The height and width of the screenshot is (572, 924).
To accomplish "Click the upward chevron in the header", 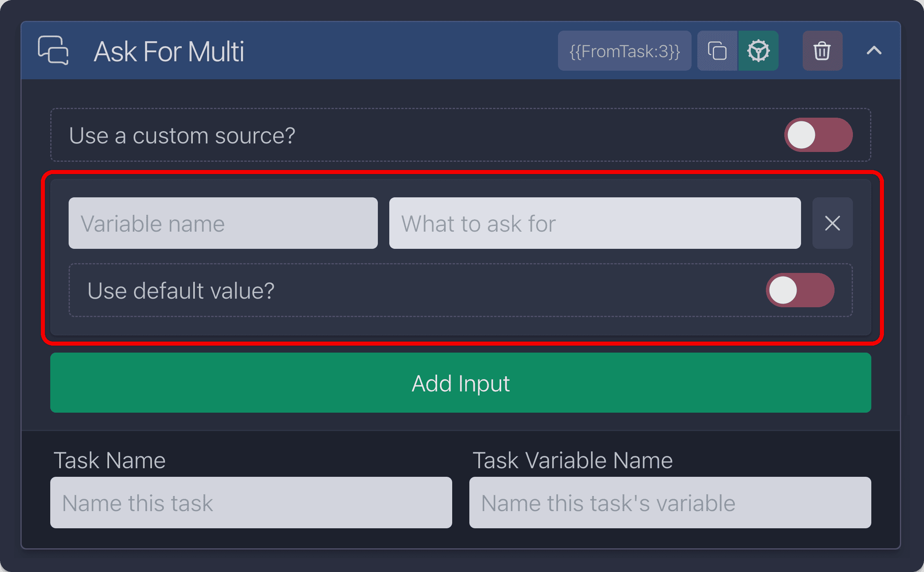I will (874, 51).
